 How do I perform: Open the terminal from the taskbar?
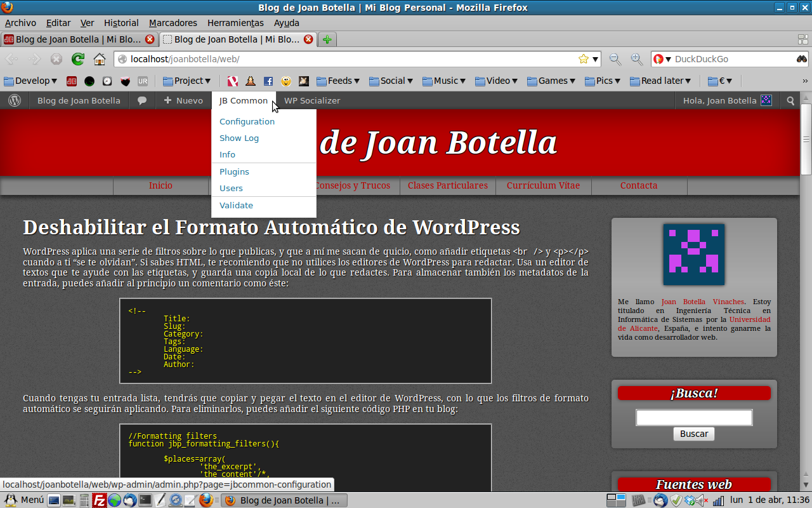[x=145, y=500]
